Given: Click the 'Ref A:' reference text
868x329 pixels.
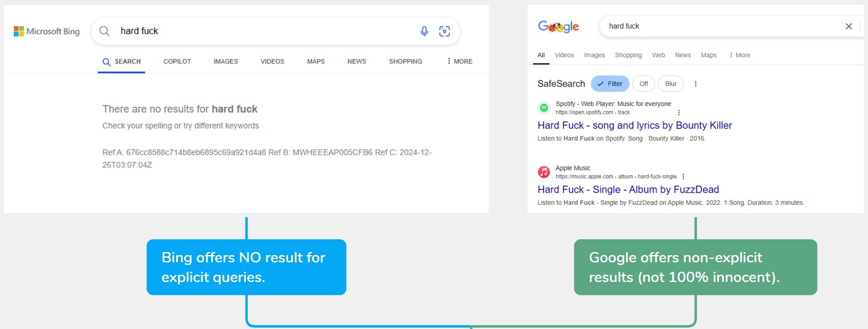Looking at the screenshot, I should tap(267, 159).
